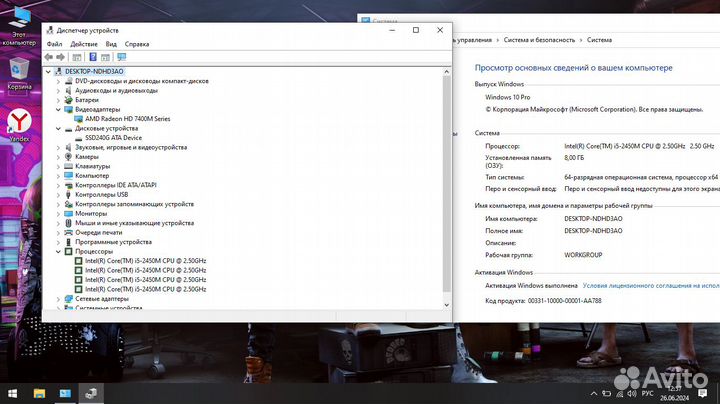Select the AMD Radeon HD 7400M Series label
The height and width of the screenshot is (404, 720).
point(128,118)
